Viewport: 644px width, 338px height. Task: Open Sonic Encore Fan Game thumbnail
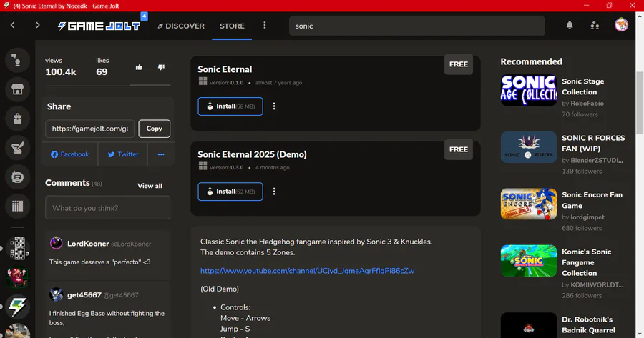529,204
